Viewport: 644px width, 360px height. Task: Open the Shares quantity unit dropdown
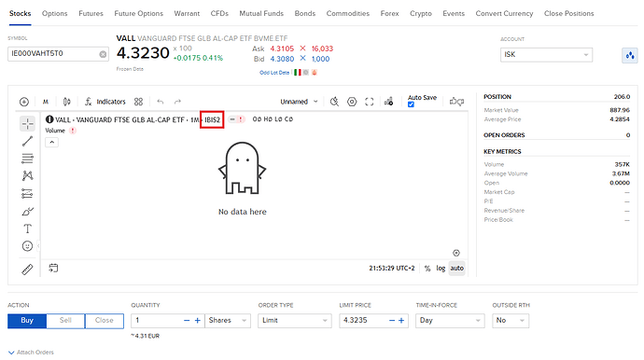pos(228,321)
